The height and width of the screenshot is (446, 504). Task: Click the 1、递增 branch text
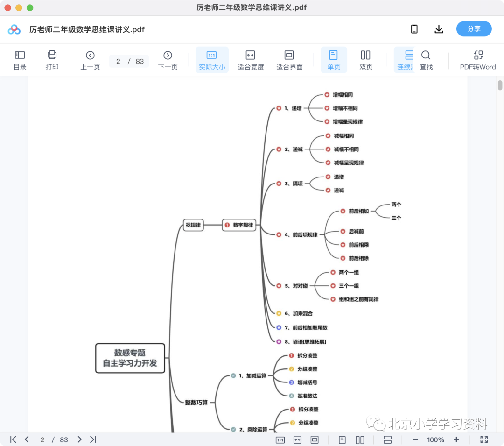click(293, 108)
